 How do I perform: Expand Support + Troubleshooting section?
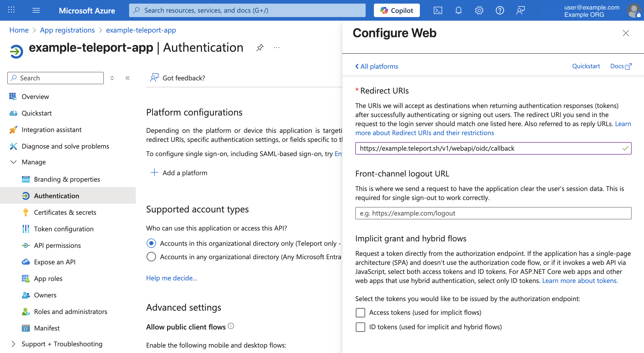(13, 344)
